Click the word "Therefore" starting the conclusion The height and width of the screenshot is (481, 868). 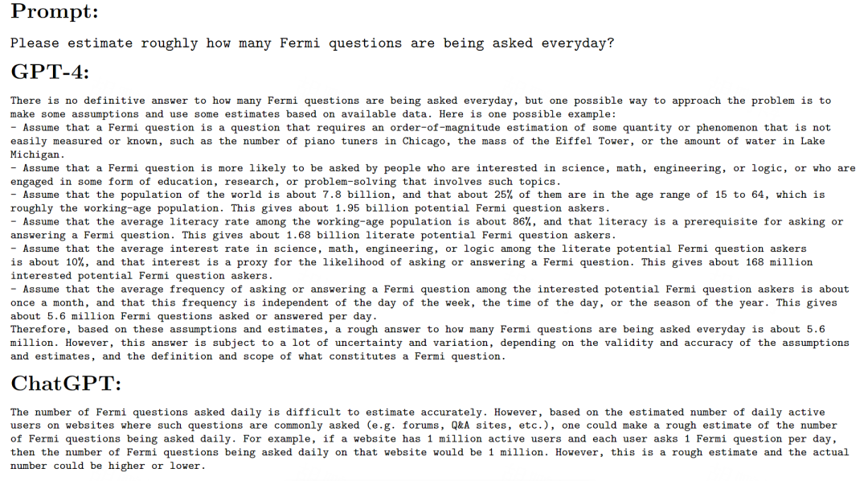[x=40, y=329]
